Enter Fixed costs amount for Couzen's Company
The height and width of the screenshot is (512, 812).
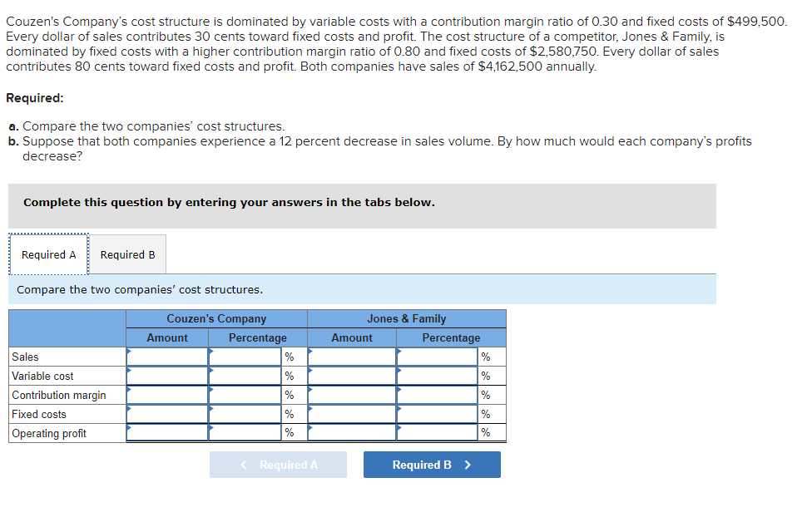click(x=166, y=414)
